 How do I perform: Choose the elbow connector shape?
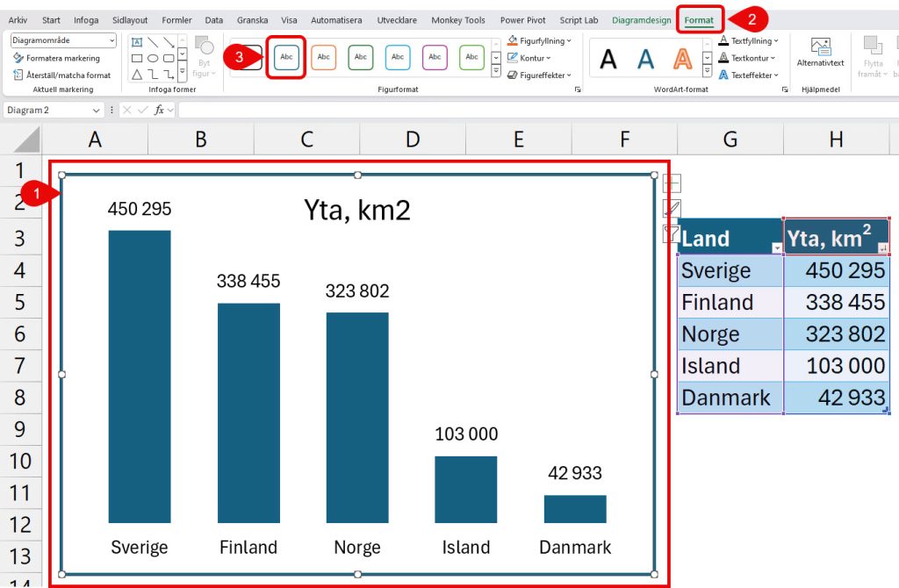(x=153, y=75)
